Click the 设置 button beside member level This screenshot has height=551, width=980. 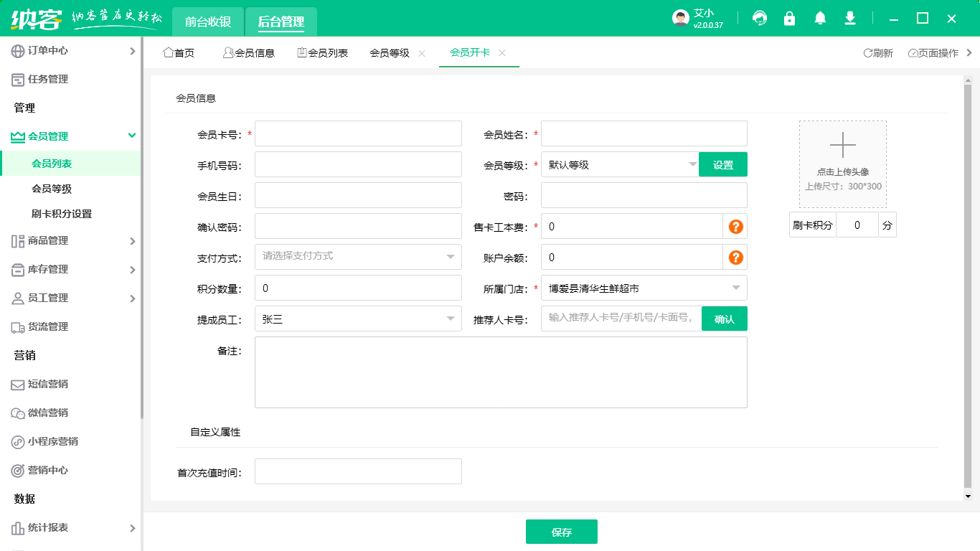click(x=722, y=164)
